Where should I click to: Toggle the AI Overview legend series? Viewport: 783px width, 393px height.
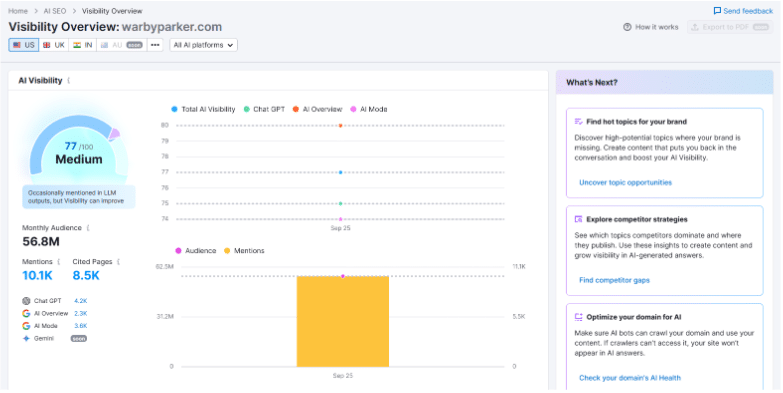click(318, 109)
